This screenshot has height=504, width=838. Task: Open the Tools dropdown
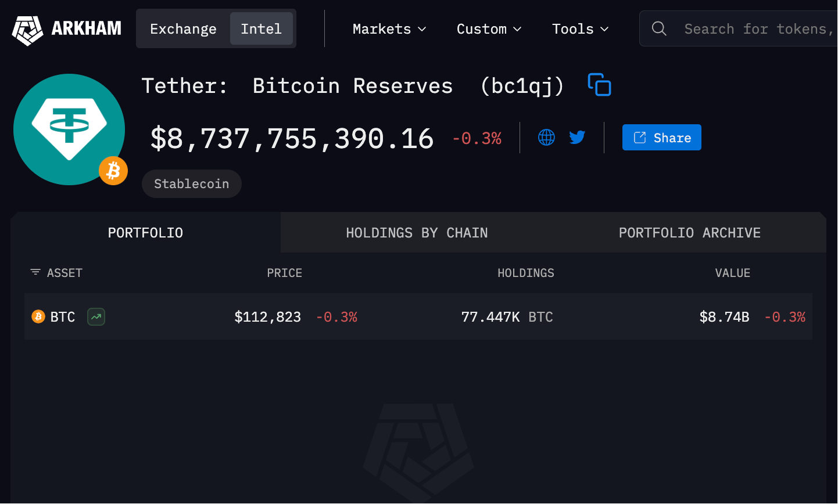coord(579,28)
